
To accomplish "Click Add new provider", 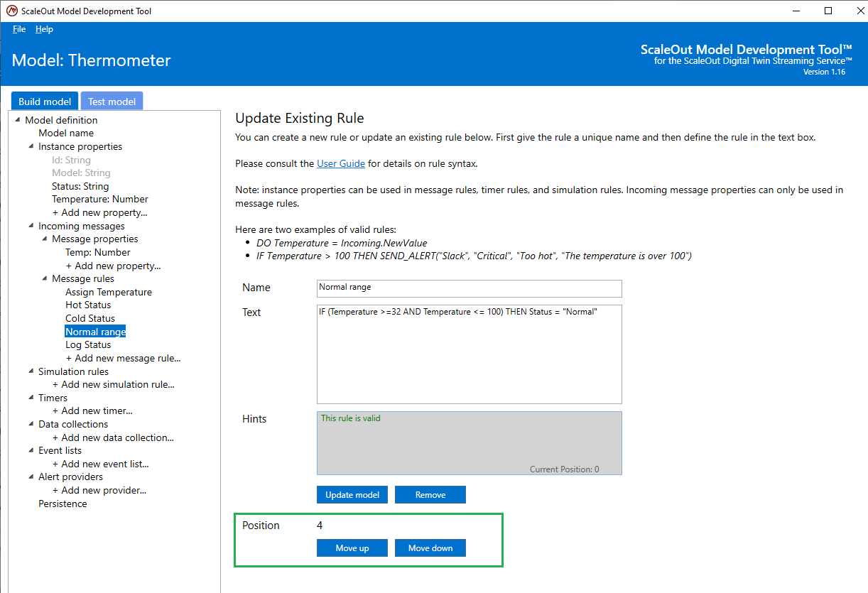I will tap(99, 490).
